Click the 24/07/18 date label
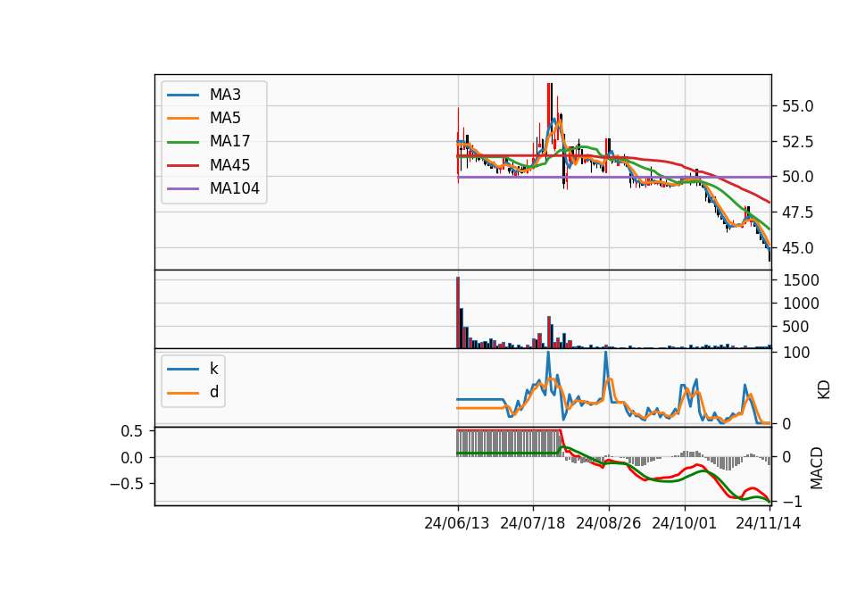The image size is (857, 616). [532, 524]
